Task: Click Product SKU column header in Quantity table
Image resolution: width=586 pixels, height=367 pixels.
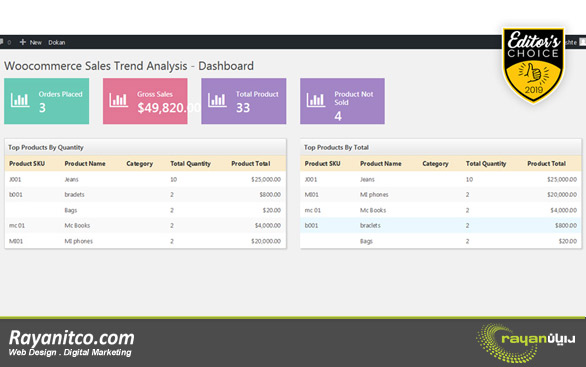Action: (x=27, y=164)
